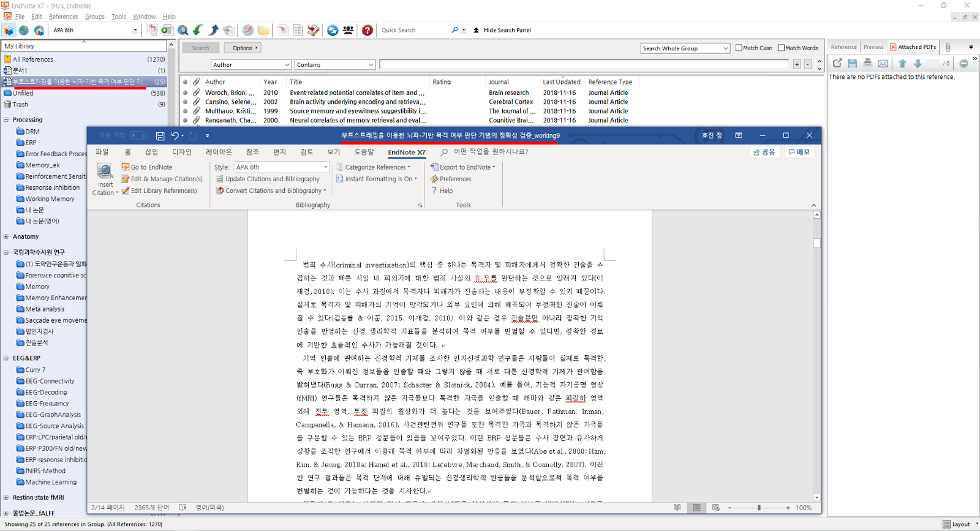Click Update Citations and Bibliography

268,179
